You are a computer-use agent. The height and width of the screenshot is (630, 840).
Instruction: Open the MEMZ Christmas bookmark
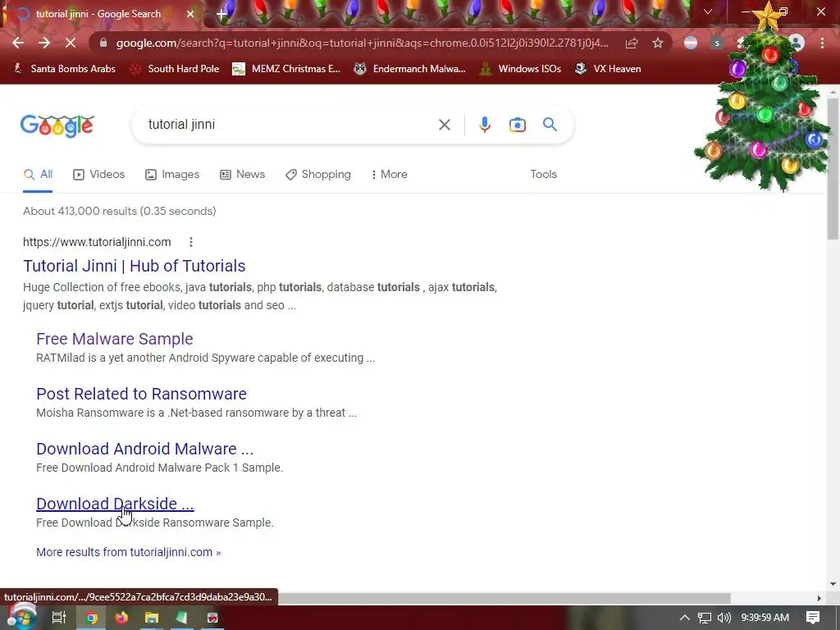[x=286, y=69]
